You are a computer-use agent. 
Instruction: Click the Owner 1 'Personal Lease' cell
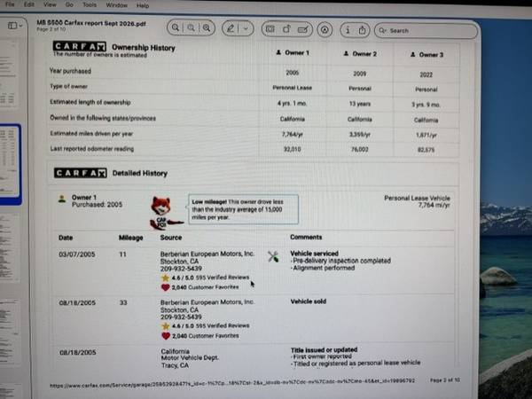(x=292, y=88)
